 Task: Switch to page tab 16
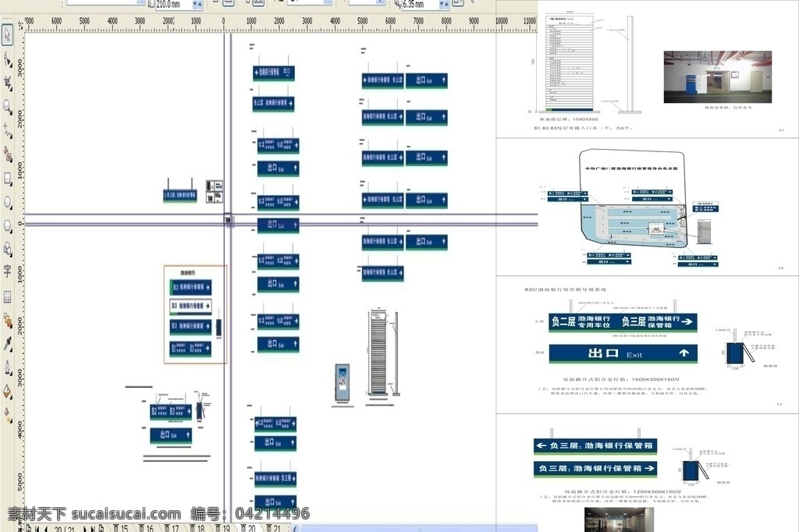click(147, 528)
